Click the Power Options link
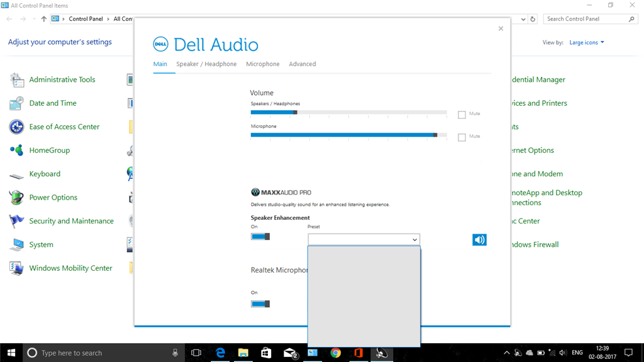This screenshot has width=644, height=362. point(53,198)
